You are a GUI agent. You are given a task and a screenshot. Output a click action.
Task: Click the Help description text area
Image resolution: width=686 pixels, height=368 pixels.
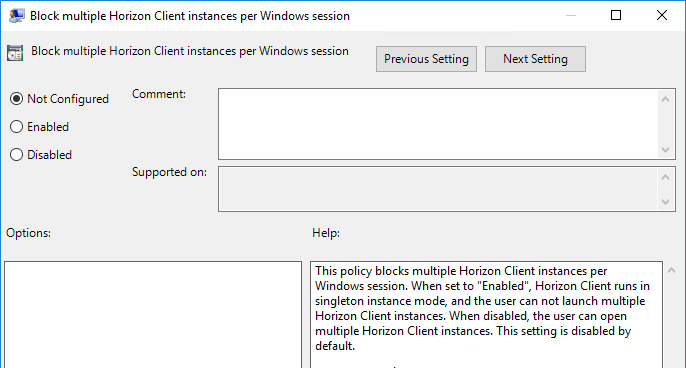click(486, 315)
